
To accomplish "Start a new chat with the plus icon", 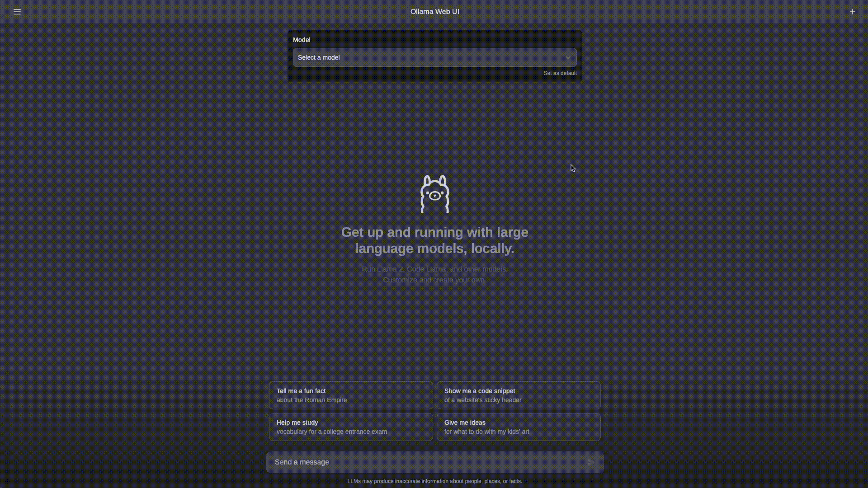I will coord(853,12).
